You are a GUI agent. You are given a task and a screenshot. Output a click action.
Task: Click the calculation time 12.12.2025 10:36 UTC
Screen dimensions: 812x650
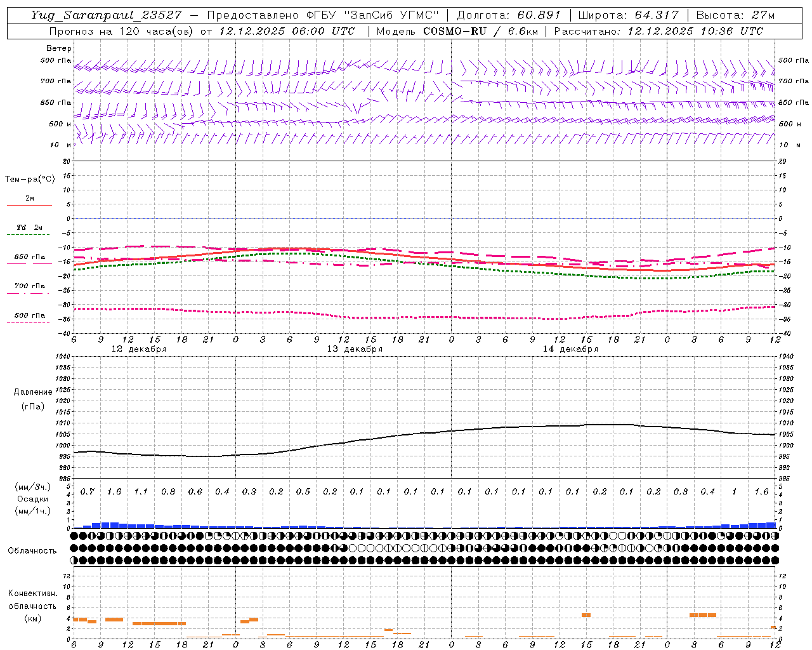pos(695,31)
